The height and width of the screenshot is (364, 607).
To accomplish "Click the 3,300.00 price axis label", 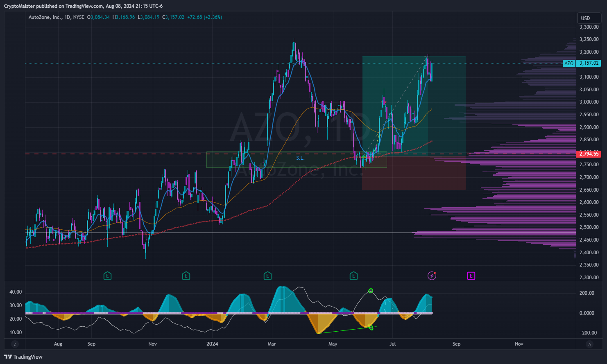I will click(589, 27).
